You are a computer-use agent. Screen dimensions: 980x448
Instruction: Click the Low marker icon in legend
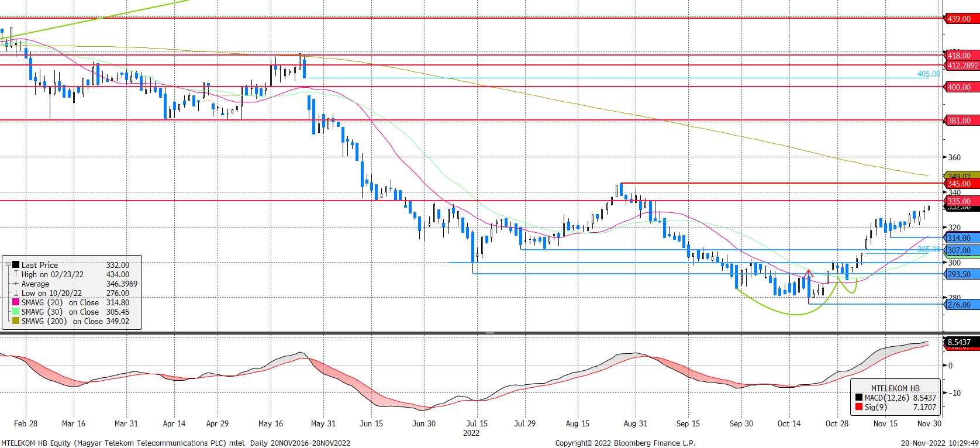click(x=16, y=293)
